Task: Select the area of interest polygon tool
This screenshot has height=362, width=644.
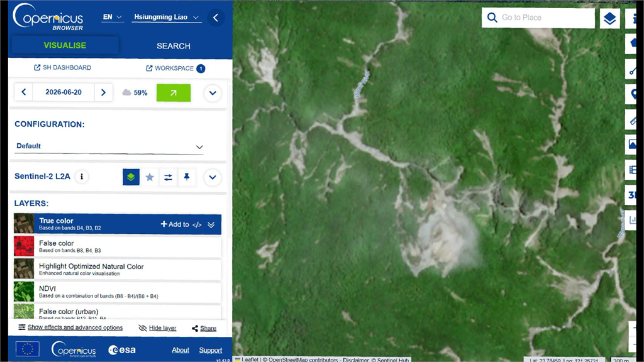Action: pos(633,43)
